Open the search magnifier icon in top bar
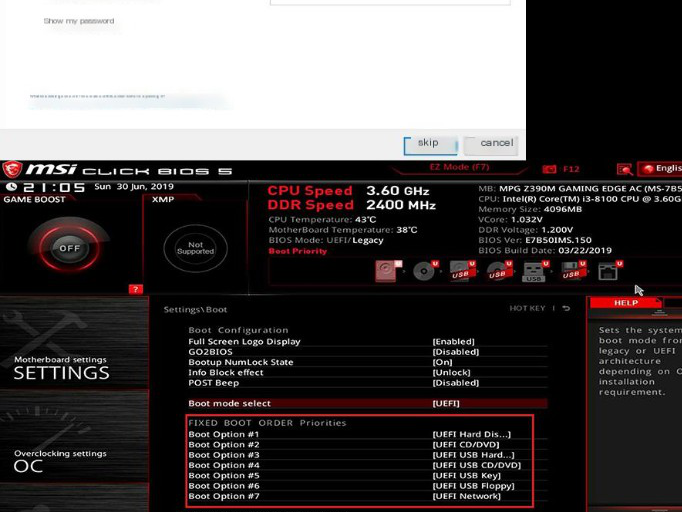 pyautogui.click(x=625, y=169)
